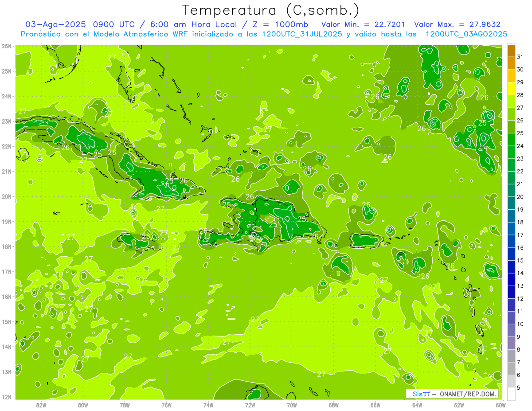Click the latitude axis label '21N'
The height and width of the screenshot is (411, 532).
[x=7, y=172]
